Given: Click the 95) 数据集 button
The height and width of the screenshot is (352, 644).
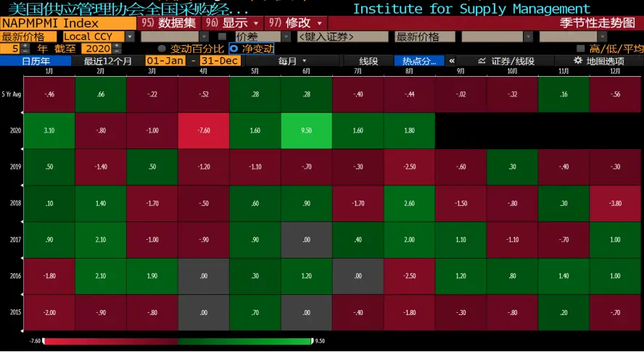Looking at the screenshot, I should 169,23.
